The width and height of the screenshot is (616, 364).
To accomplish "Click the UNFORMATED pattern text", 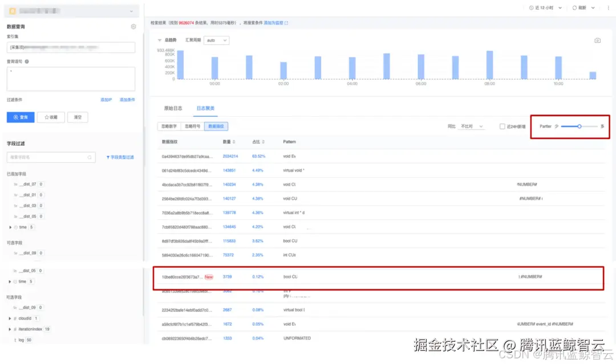I will (x=297, y=338).
